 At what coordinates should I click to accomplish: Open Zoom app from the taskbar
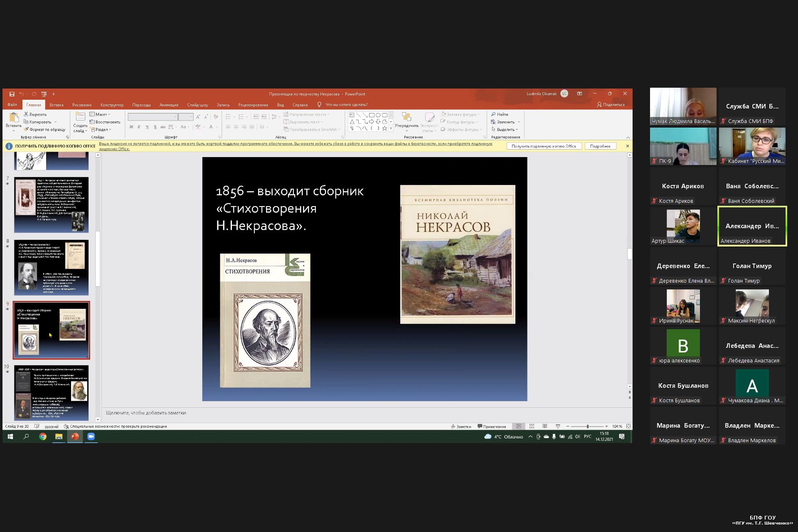(91, 436)
